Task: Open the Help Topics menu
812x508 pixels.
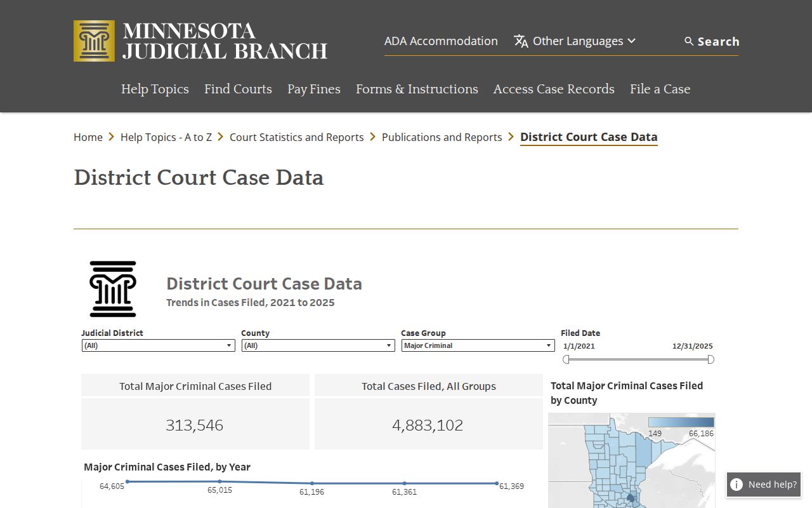Action: click(x=155, y=89)
